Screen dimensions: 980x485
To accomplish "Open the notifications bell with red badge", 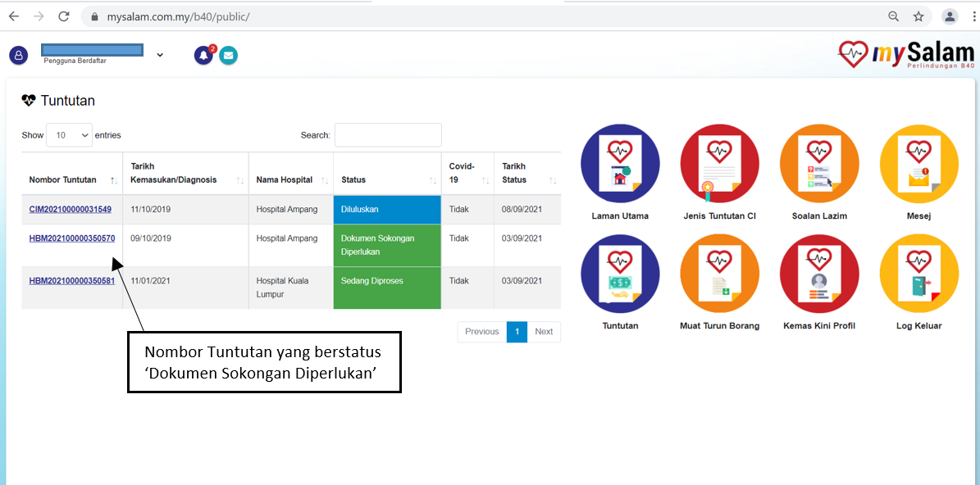I will pyautogui.click(x=203, y=55).
